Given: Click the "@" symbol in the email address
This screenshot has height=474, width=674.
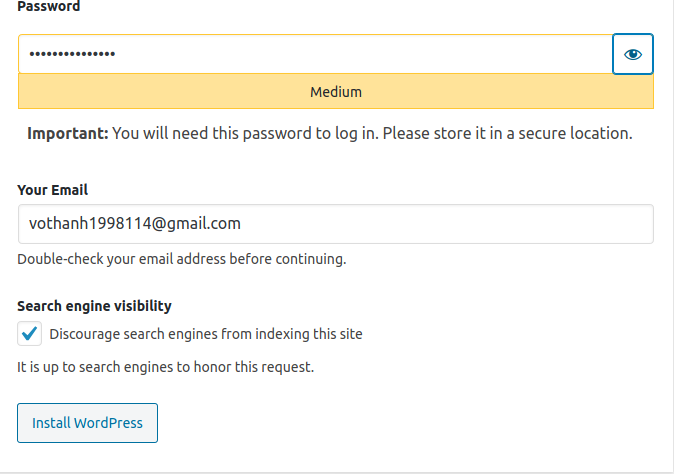Looking at the screenshot, I should (159, 224).
